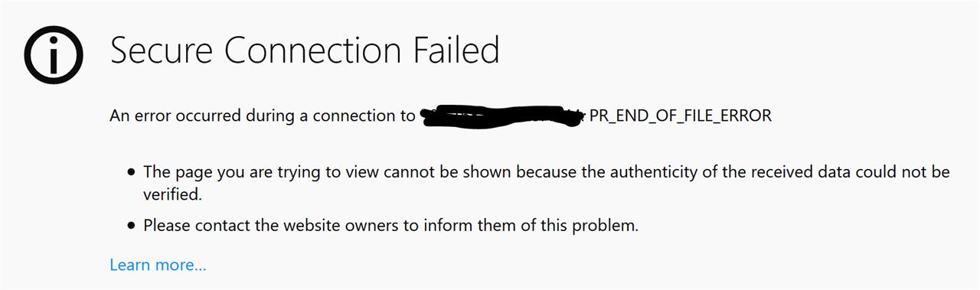The height and width of the screenshot is (290, 980).
Task: Click the blacked-out redacted hostname
Action: pos(504,117)
